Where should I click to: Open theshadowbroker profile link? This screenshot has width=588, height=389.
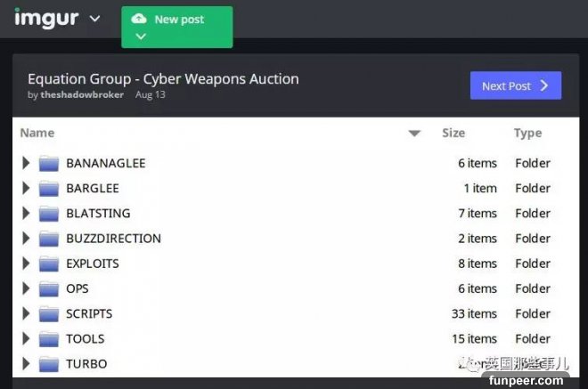coord(82,94)
